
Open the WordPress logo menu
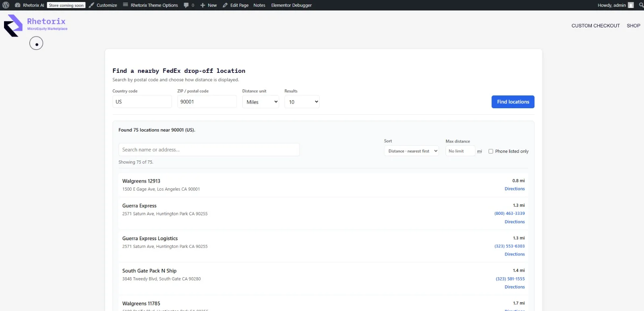[6, 5]
